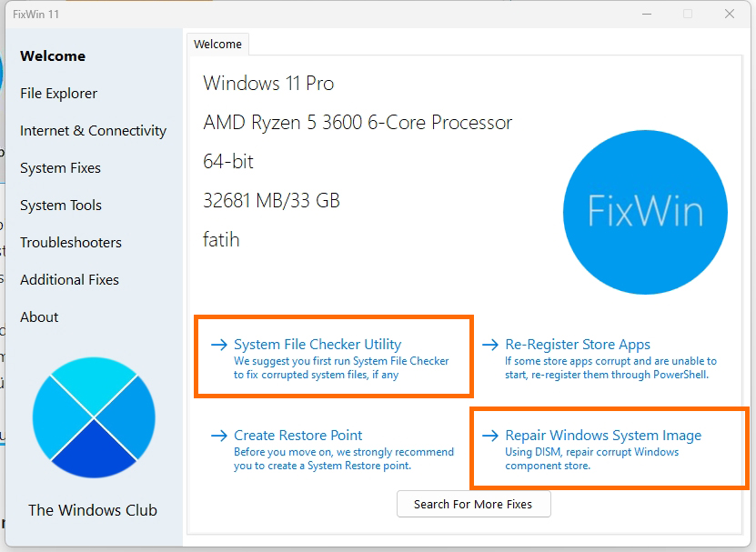Click the arrow icon beside Create Restore Point
The width and height of the screenshot is (756, 552).
218,436
